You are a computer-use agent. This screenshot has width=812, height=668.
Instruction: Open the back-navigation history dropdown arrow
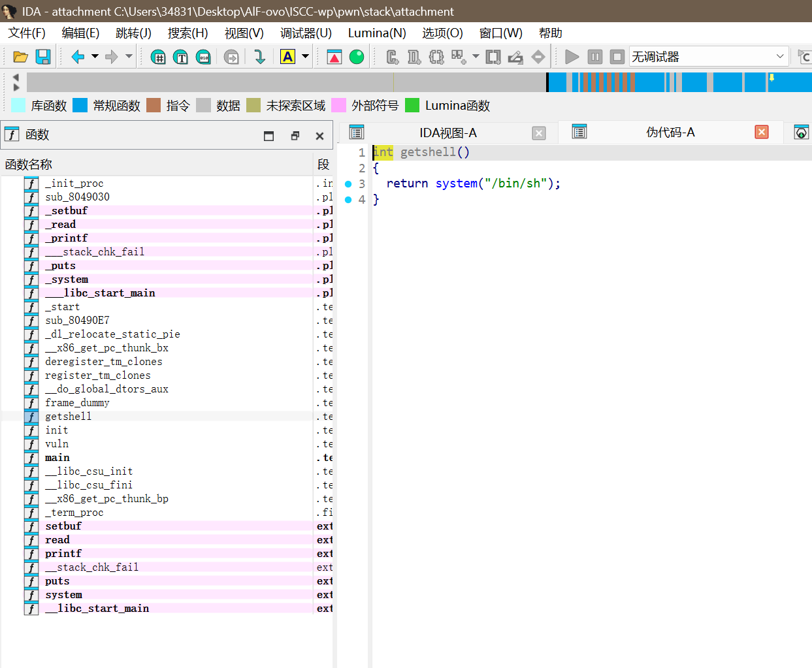95,57
